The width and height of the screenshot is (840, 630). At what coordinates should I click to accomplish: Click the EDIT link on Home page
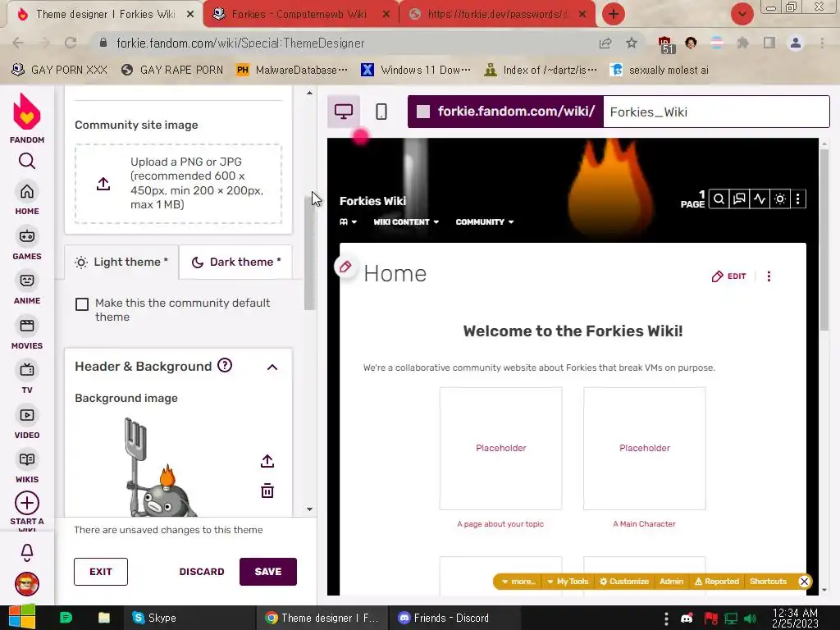[729, 276]
